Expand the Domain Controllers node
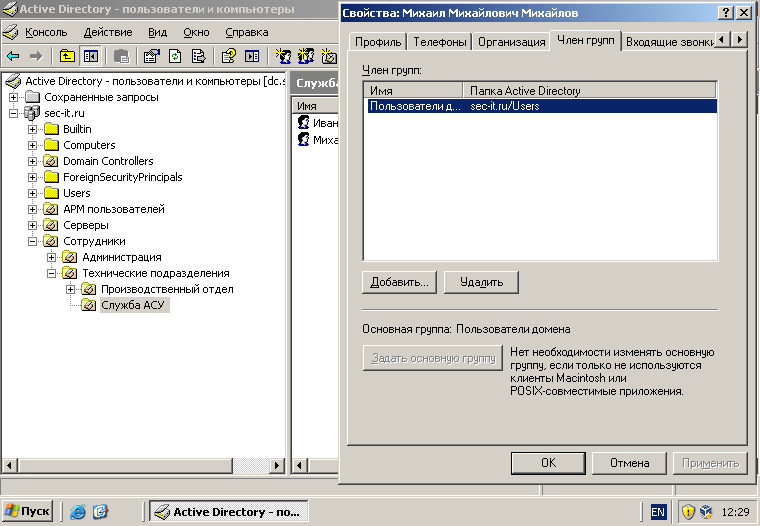 [32, 161]
